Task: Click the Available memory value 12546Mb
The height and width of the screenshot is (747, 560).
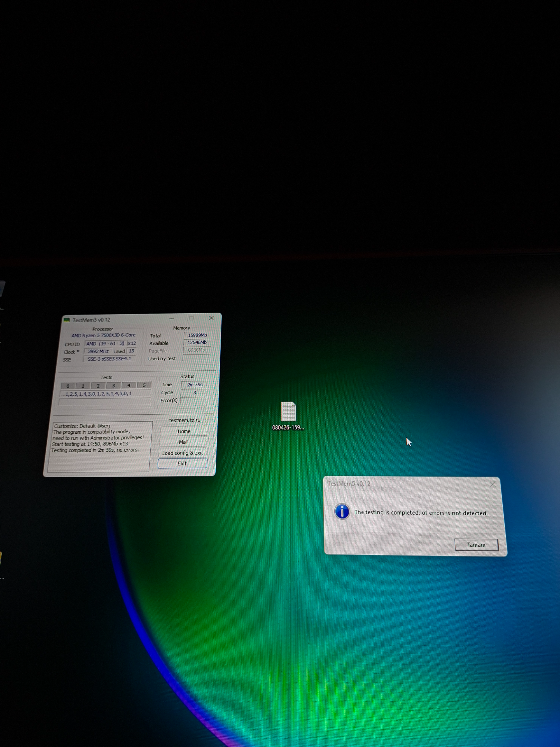Action: point(197,342)
